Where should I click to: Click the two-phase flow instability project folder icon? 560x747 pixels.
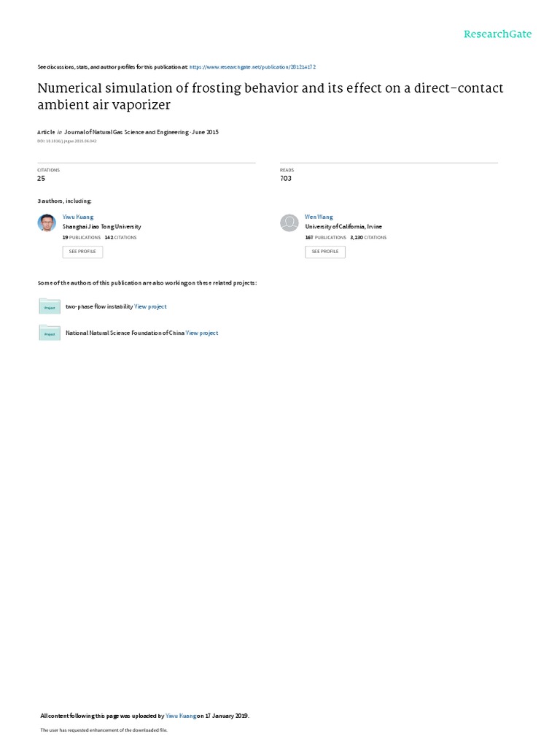50,306
